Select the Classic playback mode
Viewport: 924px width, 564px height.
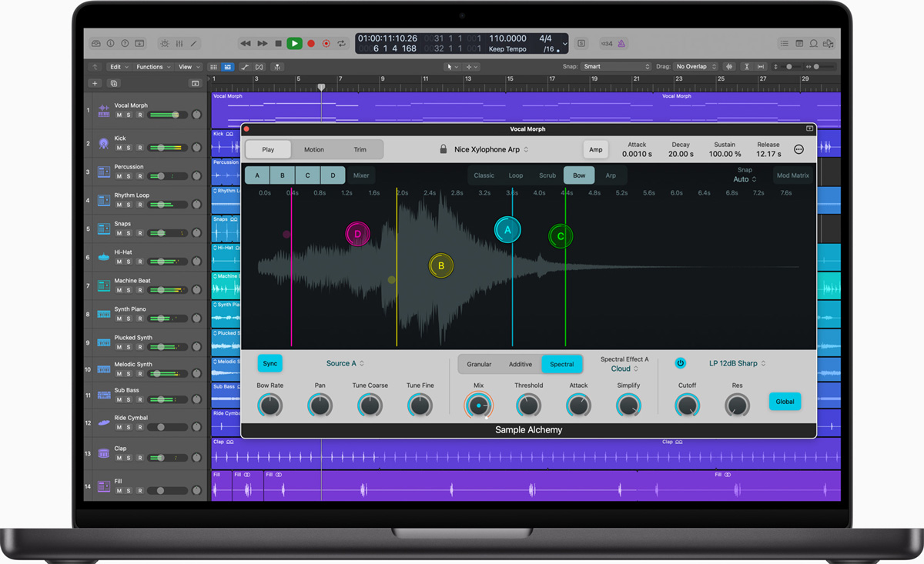click(484, 175)
